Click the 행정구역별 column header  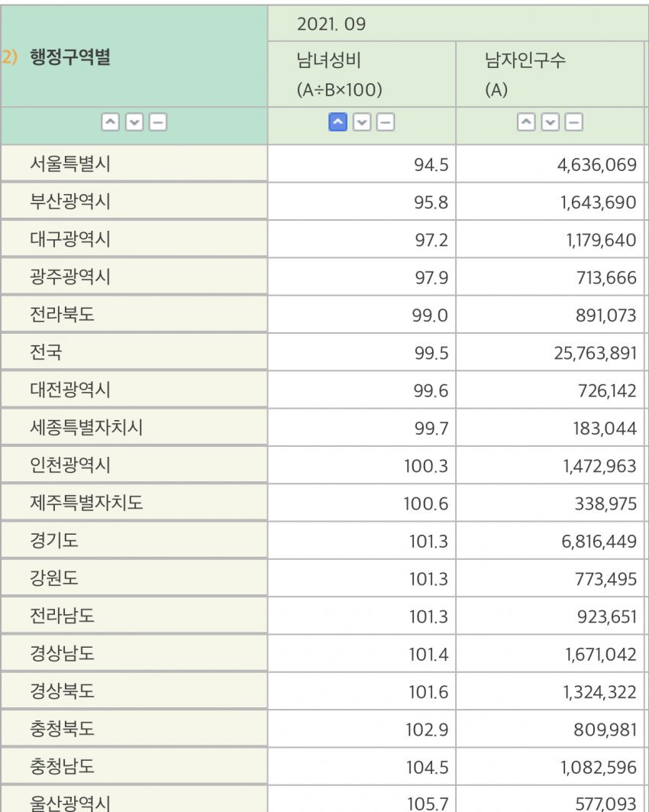(x=70, y=57)
